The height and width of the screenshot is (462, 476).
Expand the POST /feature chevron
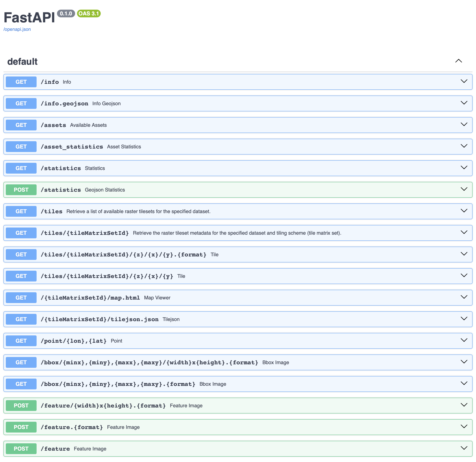[x=464, y=448]
